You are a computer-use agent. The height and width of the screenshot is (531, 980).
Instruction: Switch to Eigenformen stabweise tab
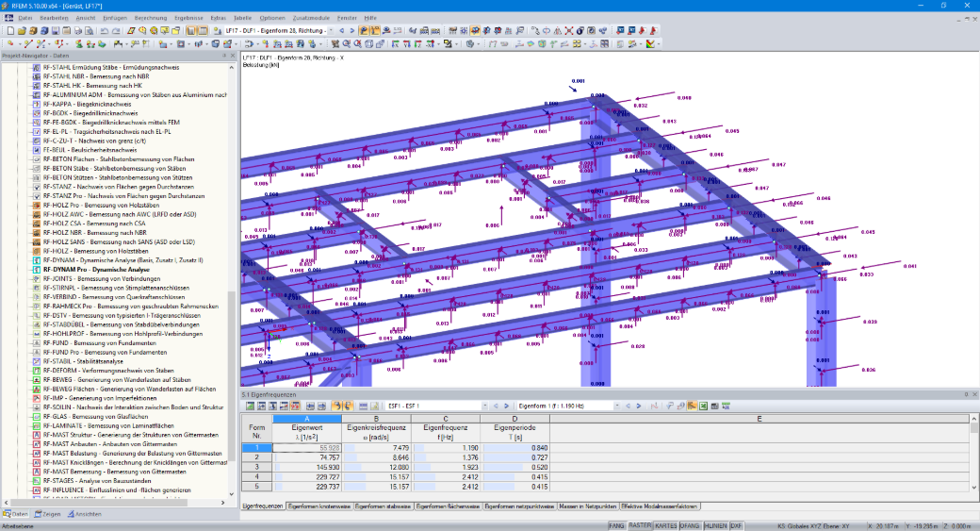coord(383,506)
